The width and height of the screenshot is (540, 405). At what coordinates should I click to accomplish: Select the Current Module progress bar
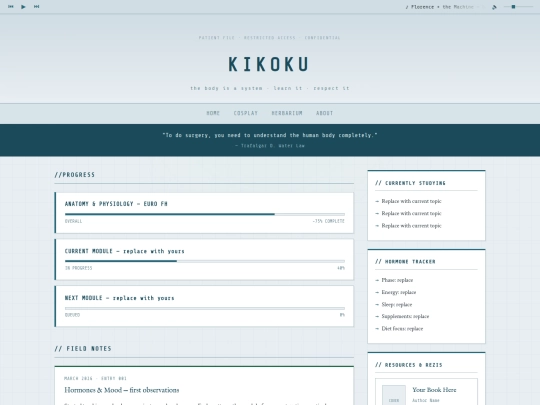coord(205,261)
